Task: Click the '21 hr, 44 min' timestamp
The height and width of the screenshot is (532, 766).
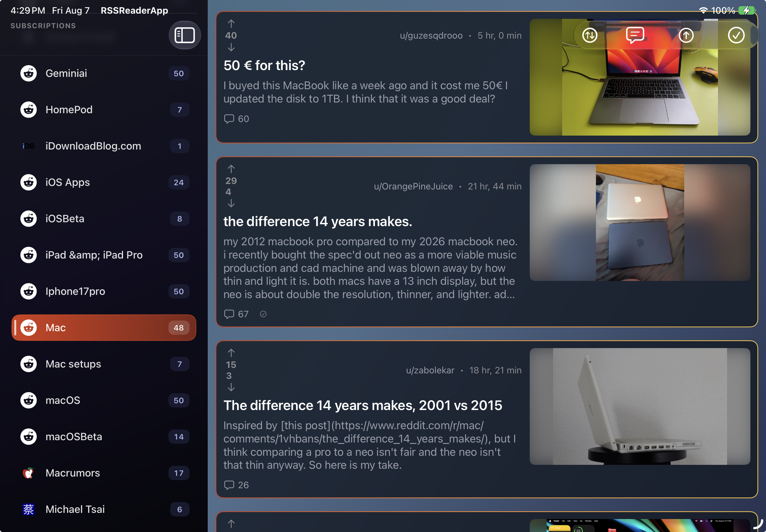Action: [495, 186]
